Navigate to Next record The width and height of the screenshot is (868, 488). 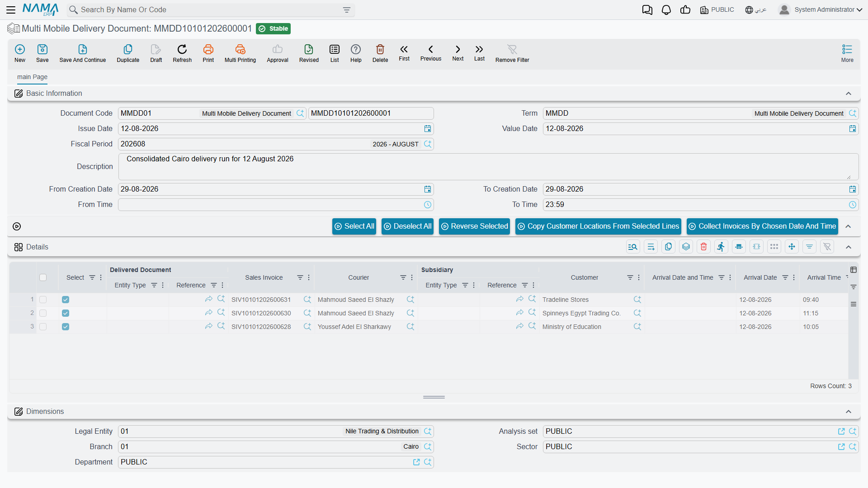tap(458, 53)
